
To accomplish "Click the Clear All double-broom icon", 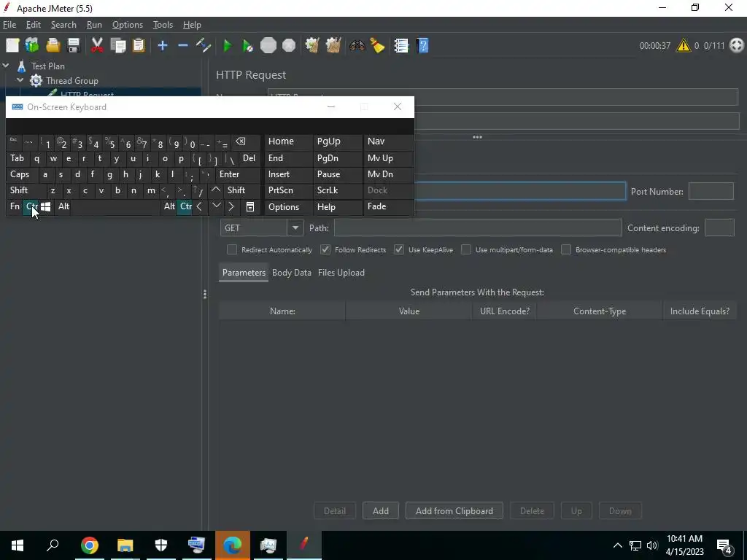I will (x=333, y=46).
